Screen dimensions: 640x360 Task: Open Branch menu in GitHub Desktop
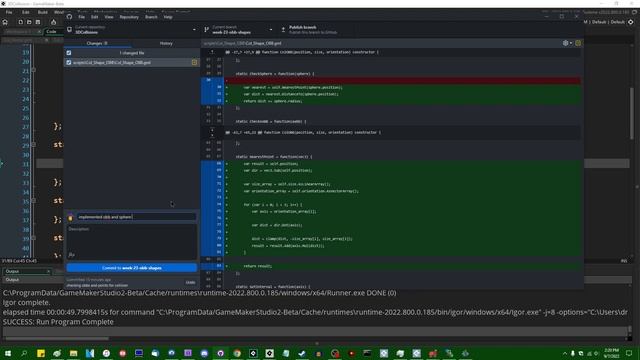151,17
